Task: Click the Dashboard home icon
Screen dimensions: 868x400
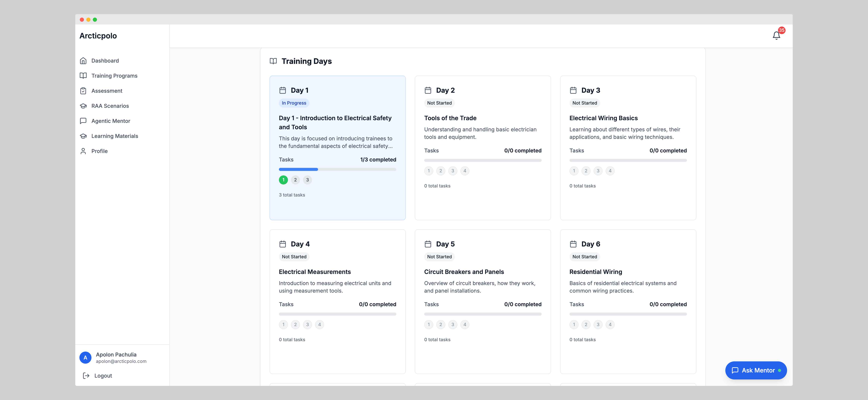Action: click(x=83, y=61)
